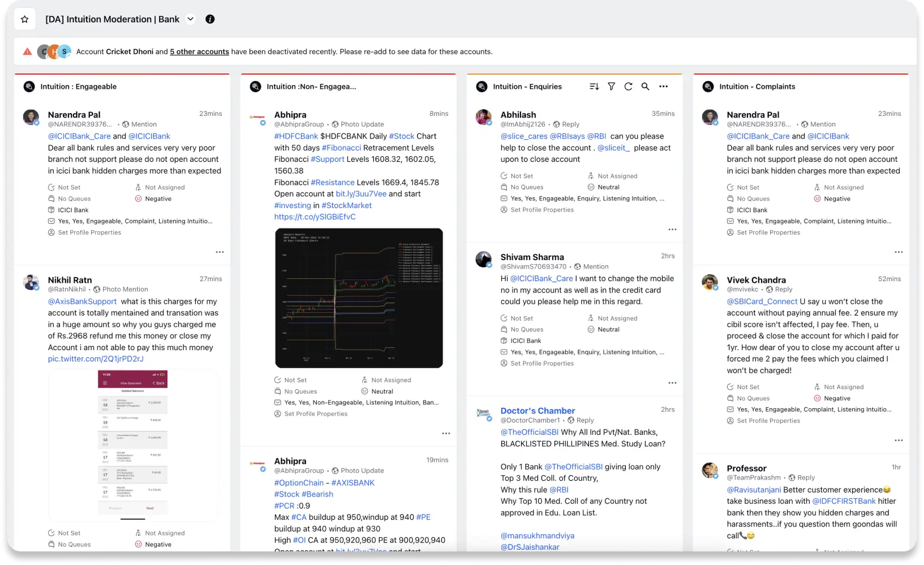Open Doctor's Chamber profile avatar

484,415
